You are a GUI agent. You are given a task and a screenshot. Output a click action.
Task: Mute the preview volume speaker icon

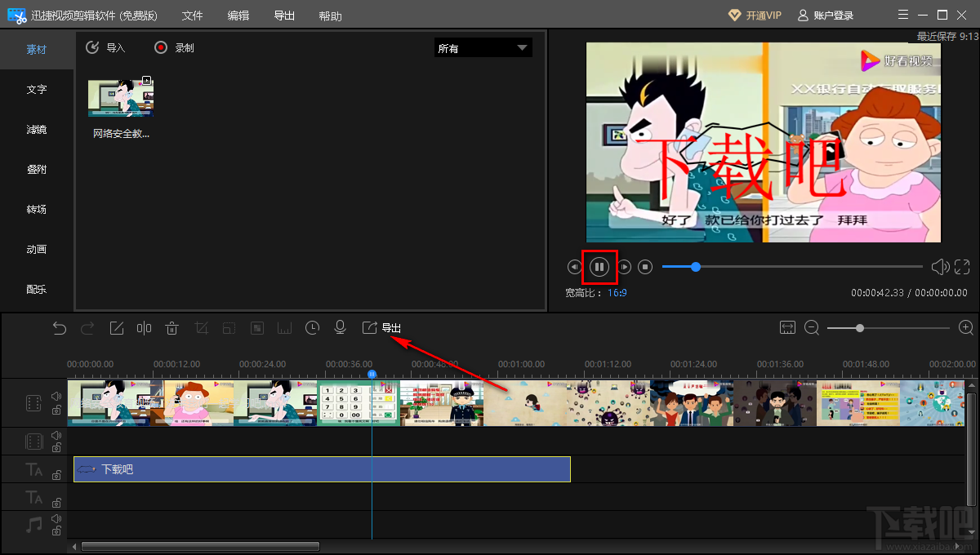(x=940, y=267)
